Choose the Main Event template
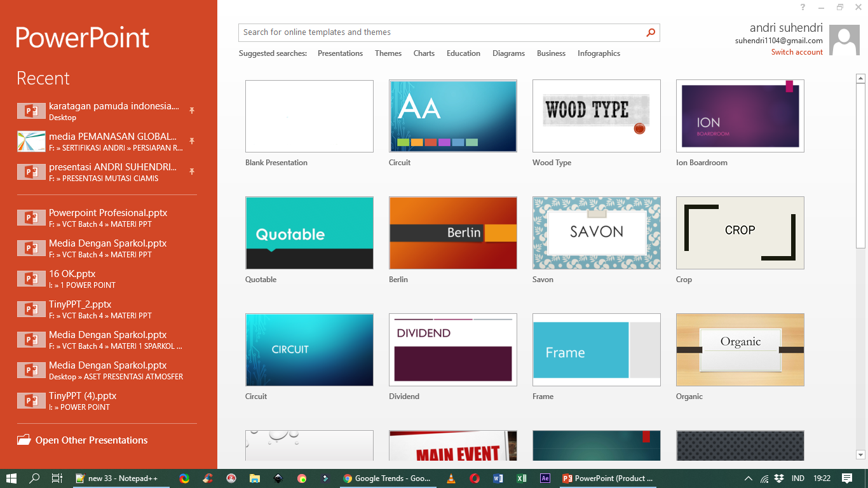The height and width of the screenshot is (488, 868). (x=453, y=445)
